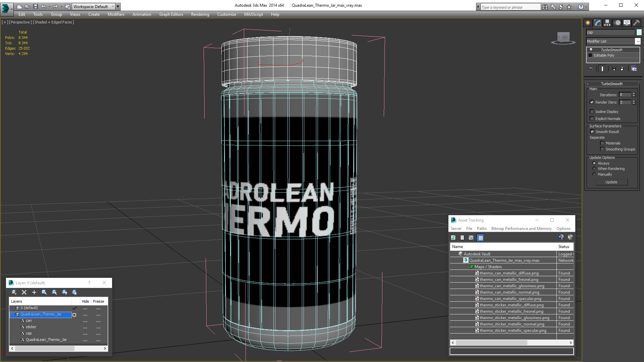Enable Separate by Smoothing Groups checkbox
644x362 pixels.
(602, 149)
